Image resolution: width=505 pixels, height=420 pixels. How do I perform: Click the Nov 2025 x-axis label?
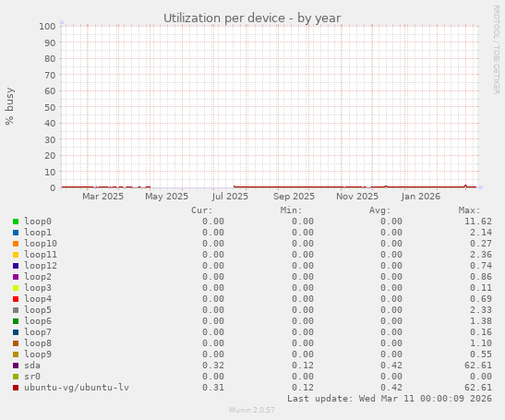click(x=357, y=197)
